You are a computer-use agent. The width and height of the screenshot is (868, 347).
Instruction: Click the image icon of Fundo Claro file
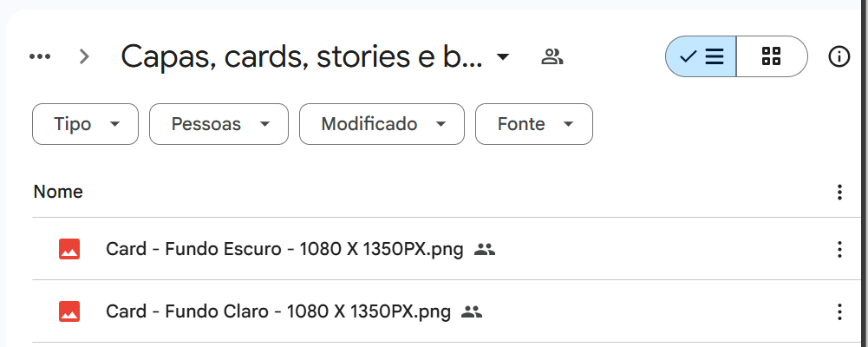(69, 312)
